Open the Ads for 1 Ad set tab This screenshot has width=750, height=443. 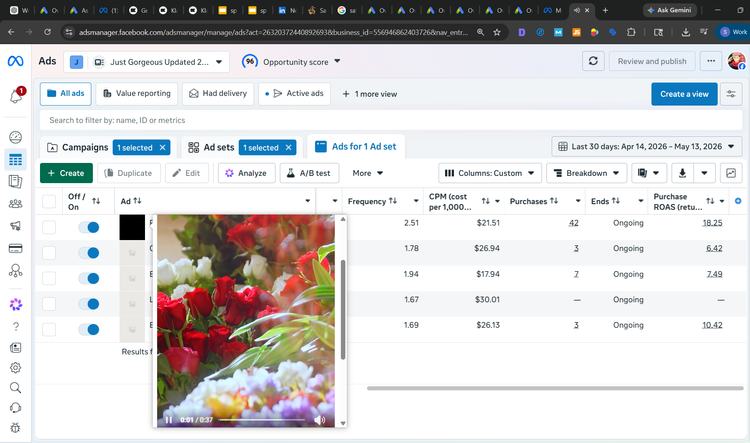[x=356, y=146]
